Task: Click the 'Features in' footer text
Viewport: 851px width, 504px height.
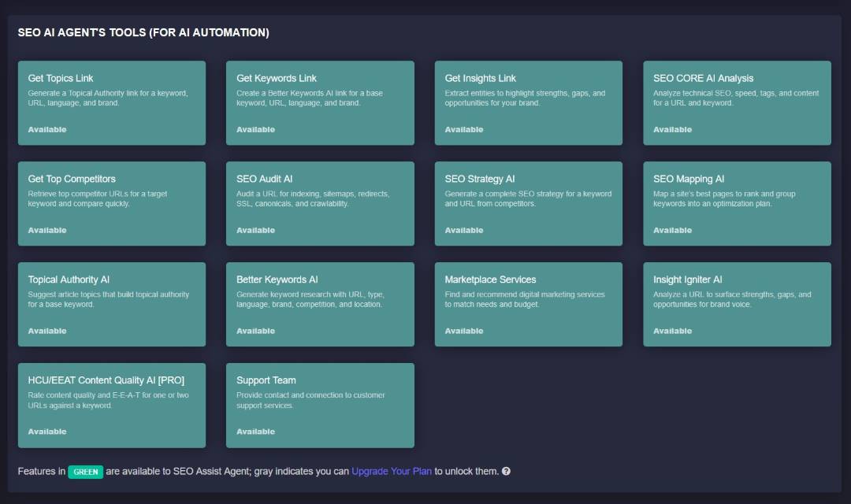Action: coord(41,471)
